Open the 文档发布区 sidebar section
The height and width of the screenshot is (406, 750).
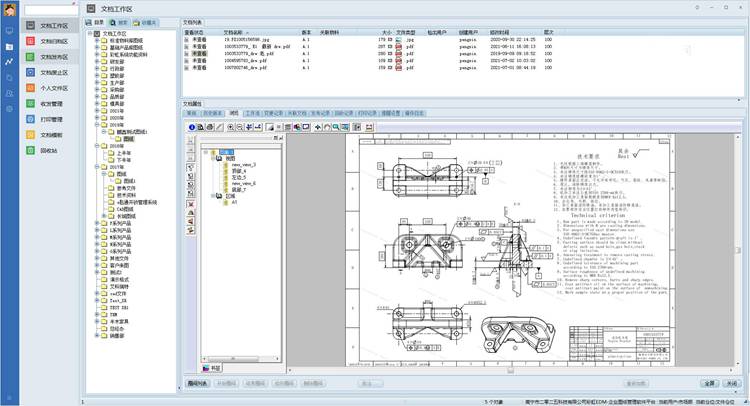[52, 57]
